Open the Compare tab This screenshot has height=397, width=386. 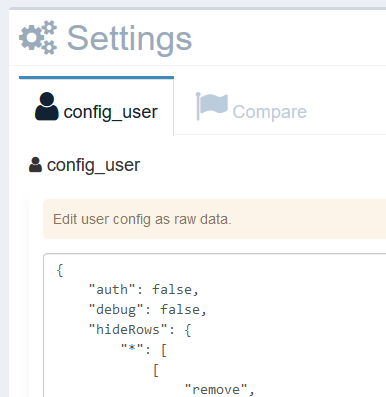pyautogui.click(x=251, y=107)
